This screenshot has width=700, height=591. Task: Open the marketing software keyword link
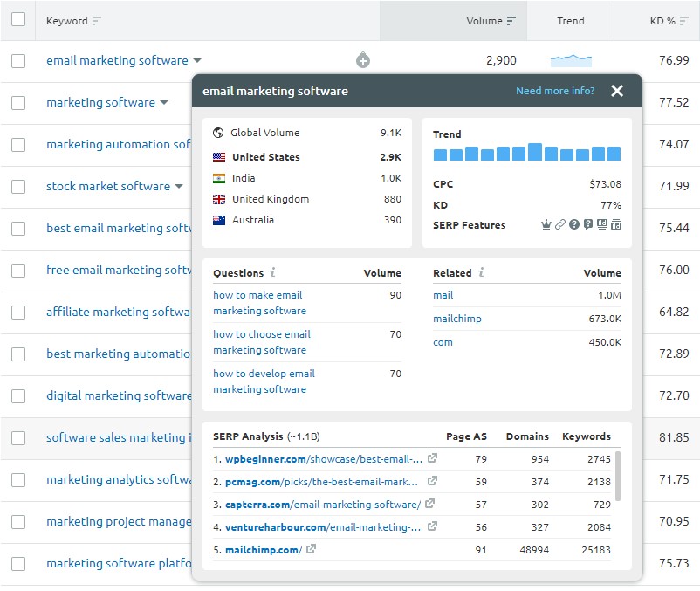coord(101,103)
